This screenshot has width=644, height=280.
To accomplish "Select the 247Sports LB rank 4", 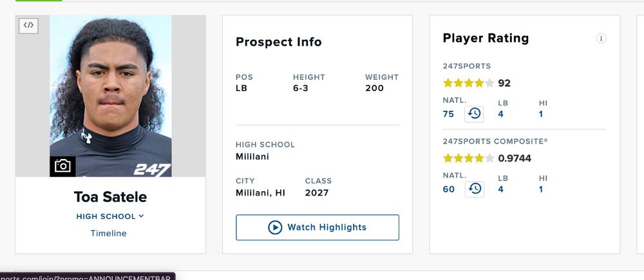I will (501, 114).
